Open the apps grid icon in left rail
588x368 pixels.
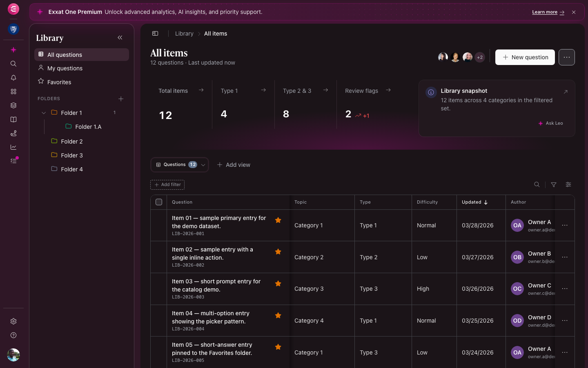[13, 92]
